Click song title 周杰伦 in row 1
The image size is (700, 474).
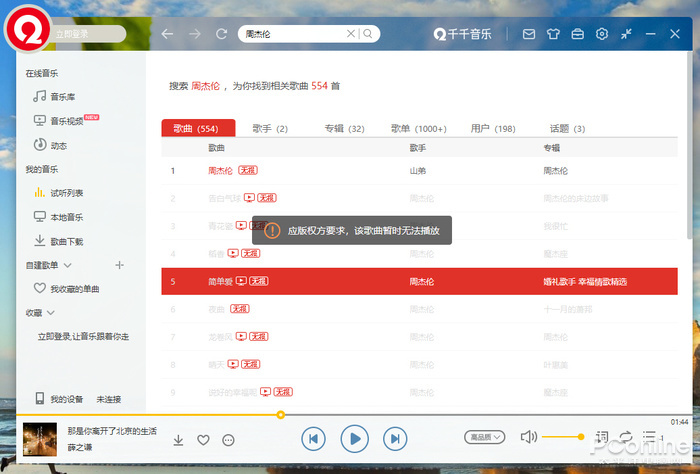[221, 170]
